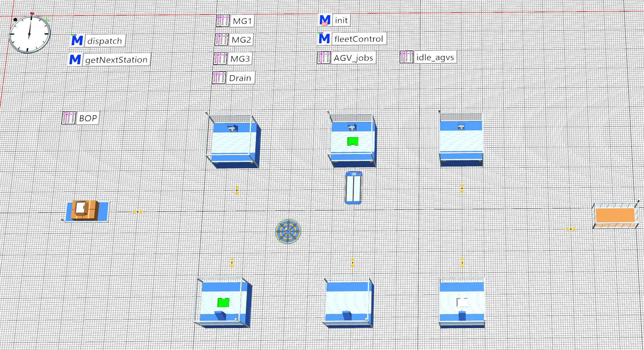Open the dispatch method icon

[x=77, y=41]
